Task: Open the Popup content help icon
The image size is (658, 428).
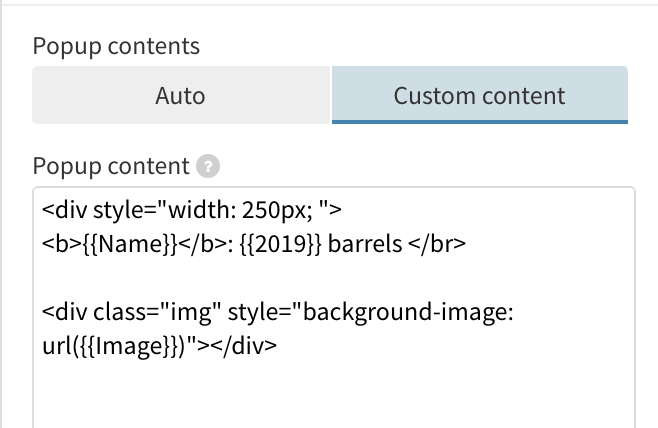Action: [208, 166]
